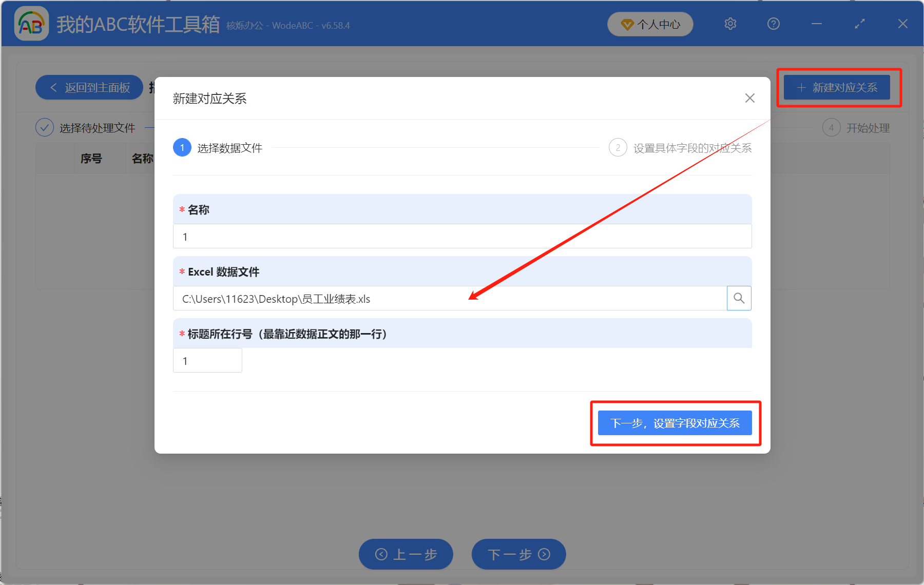Open 个人中心
This screenshot has width=924, height=585.
click(x=650, y=24)
